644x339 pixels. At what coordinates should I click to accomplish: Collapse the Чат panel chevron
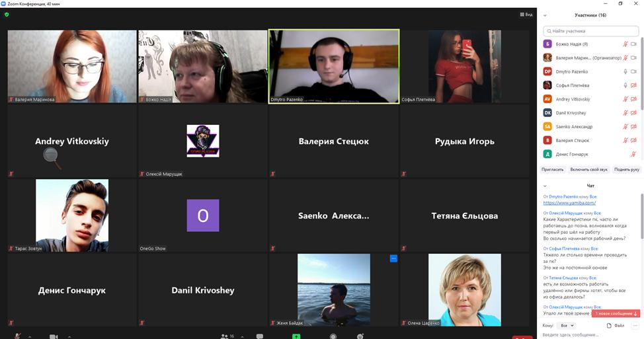545,186
